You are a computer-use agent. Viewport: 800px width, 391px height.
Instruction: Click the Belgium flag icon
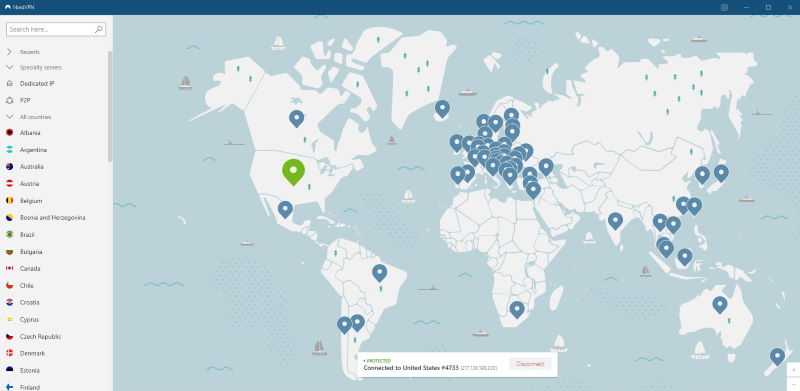click(9, 201)
